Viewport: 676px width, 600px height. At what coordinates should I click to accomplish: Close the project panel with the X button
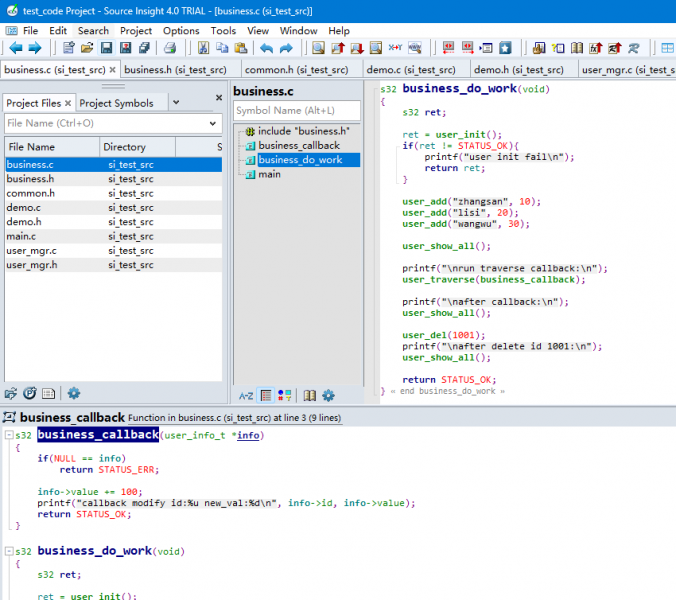219,97
